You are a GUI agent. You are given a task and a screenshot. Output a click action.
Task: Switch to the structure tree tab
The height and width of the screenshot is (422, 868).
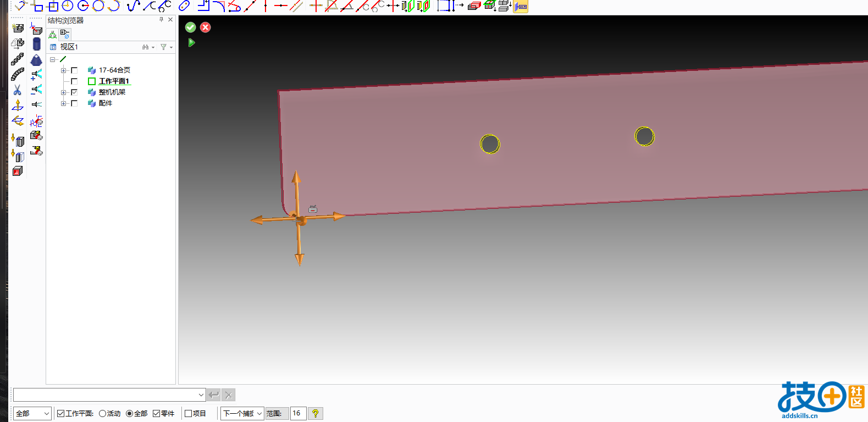point(53,34)
